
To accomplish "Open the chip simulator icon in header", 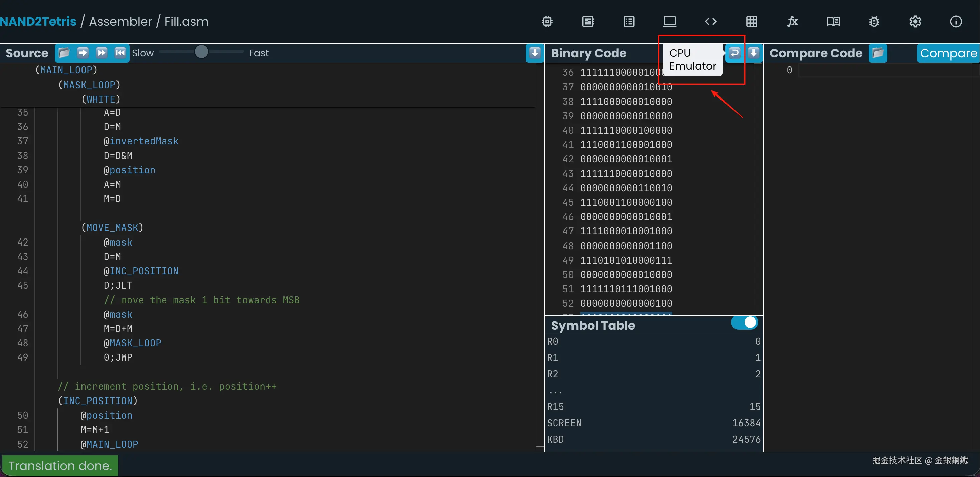I will (547, 22).
